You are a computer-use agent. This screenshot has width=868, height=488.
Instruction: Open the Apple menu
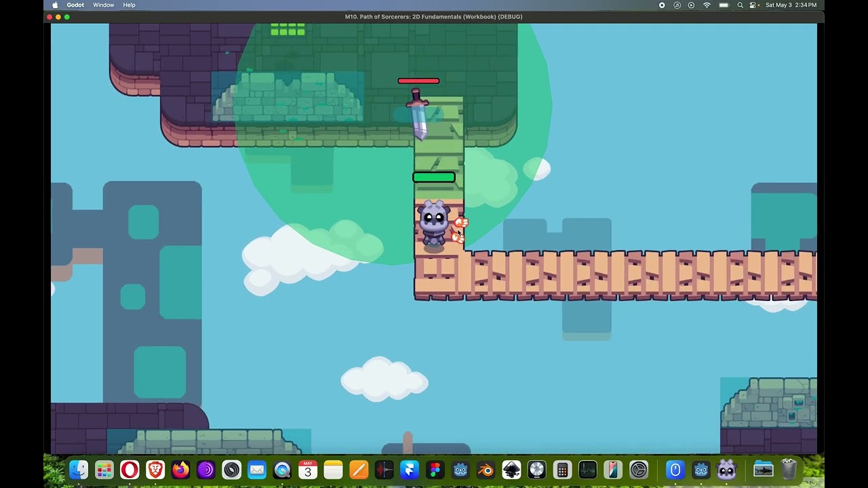[x=55, y=5]
